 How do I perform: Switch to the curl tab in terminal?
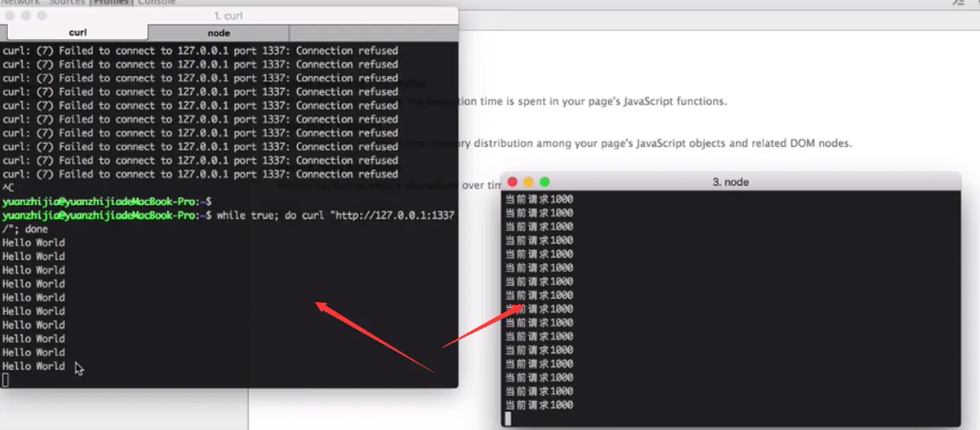click(77, 33)
